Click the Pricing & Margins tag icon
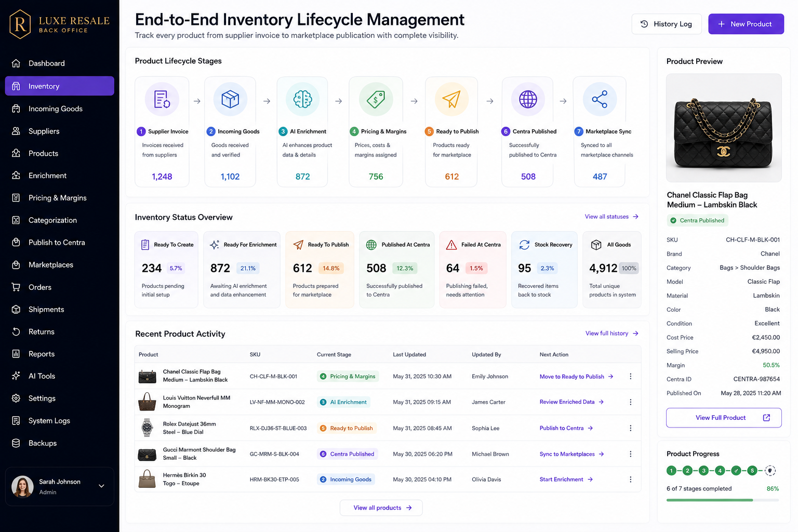The image size is (798, 532). (376, 99)
